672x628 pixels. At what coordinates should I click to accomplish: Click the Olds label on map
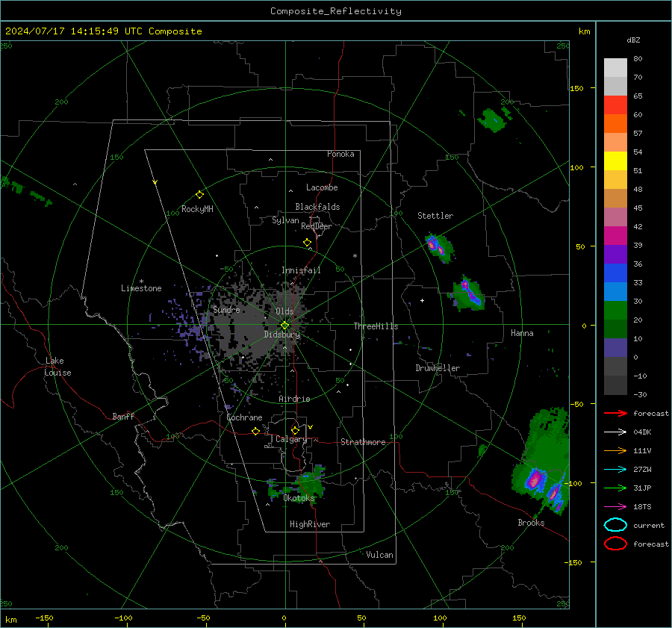(284, 311)
